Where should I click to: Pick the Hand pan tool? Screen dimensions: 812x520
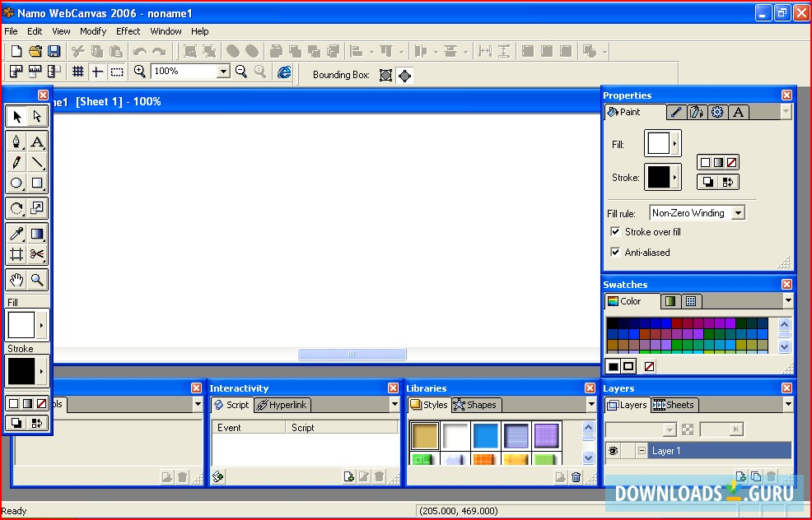click(16, 280)
